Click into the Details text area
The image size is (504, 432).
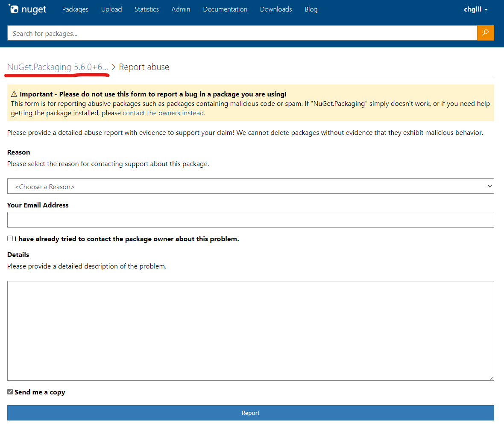[x=250, y=331]
